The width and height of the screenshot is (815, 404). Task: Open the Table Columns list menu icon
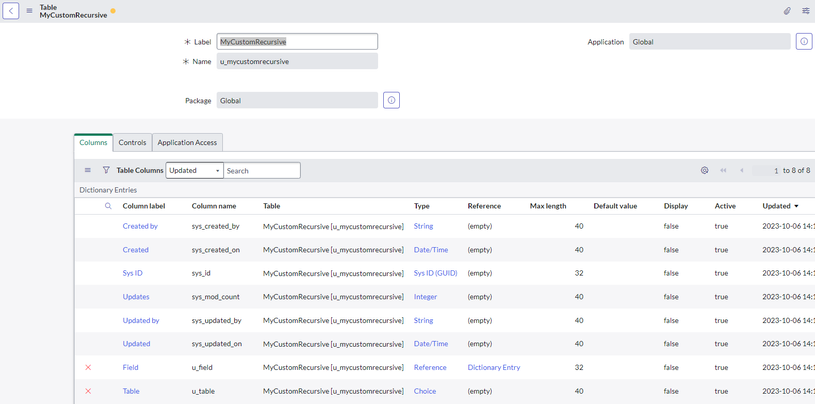(x=87, y=170)
